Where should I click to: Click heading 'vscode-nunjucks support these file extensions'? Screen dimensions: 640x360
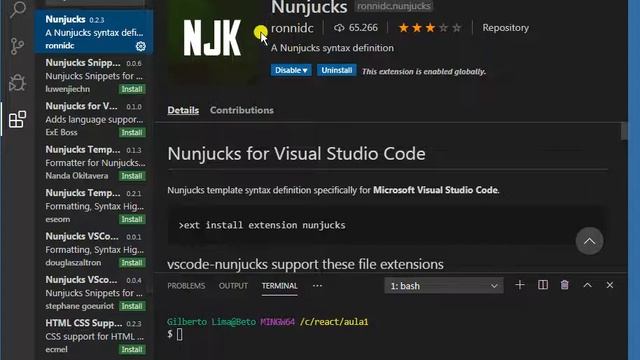pos(305,264)
